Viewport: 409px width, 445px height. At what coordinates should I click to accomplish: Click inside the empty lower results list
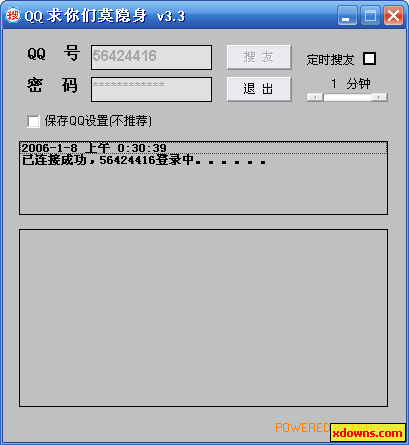[203, 318]
